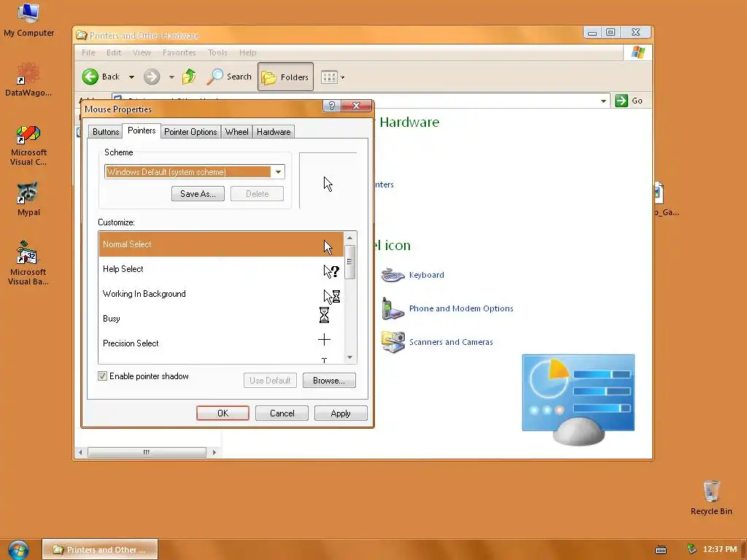Viewport: 747px width, 560px height.
Task: Toggle Enable pointer shadow checkbox
Action: pyautogui.click(x=102, y=376)
